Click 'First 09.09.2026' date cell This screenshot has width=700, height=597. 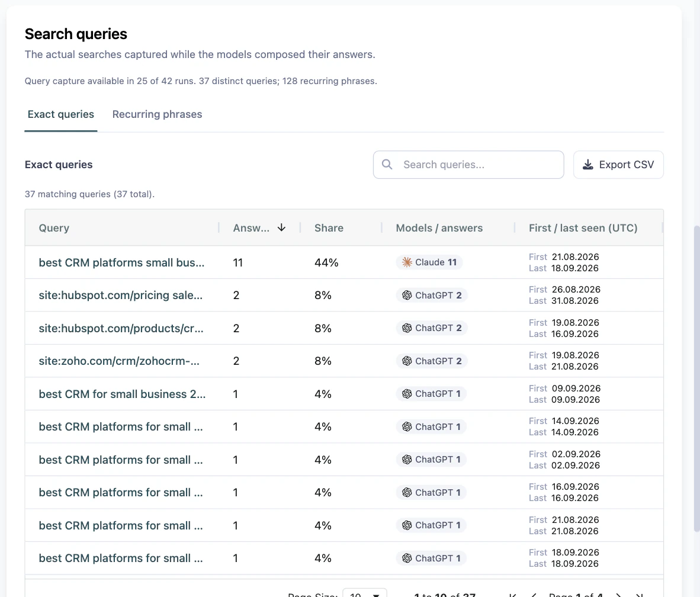564,388
